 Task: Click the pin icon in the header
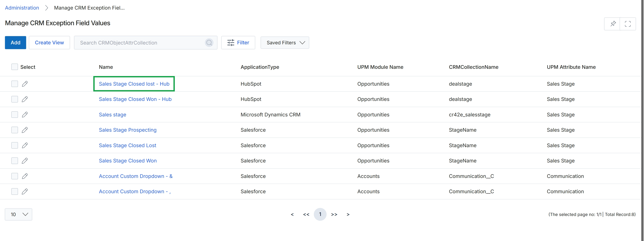[613, 24]
